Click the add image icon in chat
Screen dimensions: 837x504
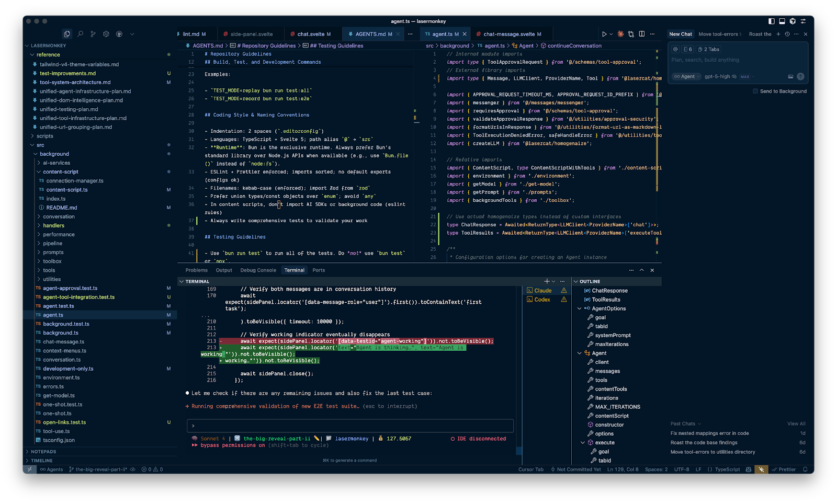tap(790, 76)
